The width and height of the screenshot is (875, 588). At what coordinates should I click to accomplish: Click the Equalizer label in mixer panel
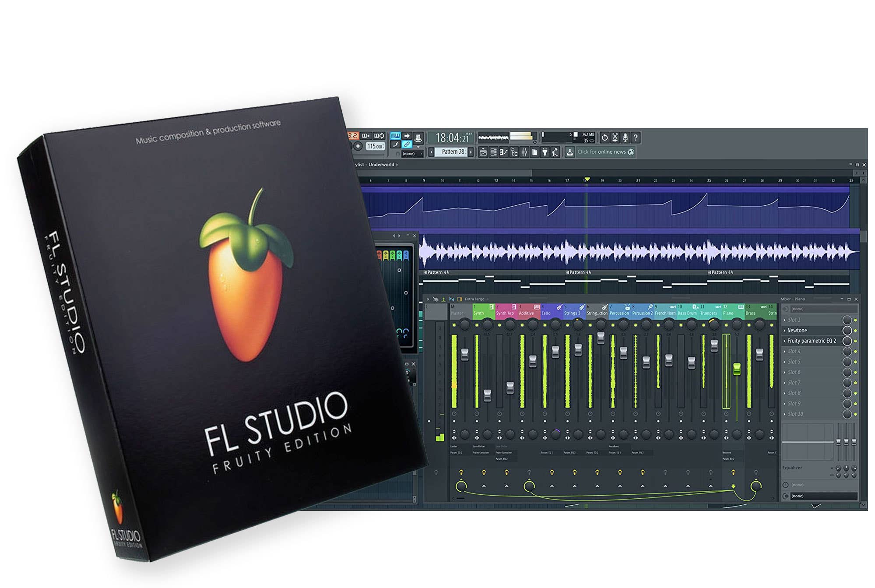(x=792, y=468)
